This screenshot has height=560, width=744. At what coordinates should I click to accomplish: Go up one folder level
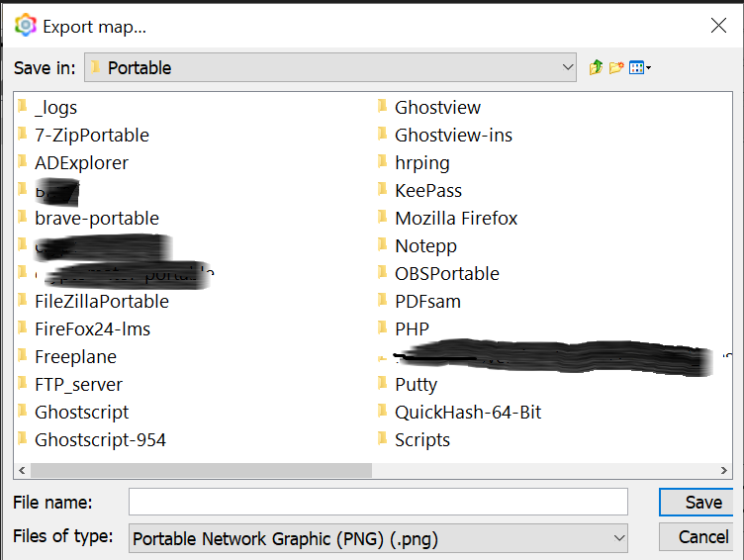click(596, 67)
